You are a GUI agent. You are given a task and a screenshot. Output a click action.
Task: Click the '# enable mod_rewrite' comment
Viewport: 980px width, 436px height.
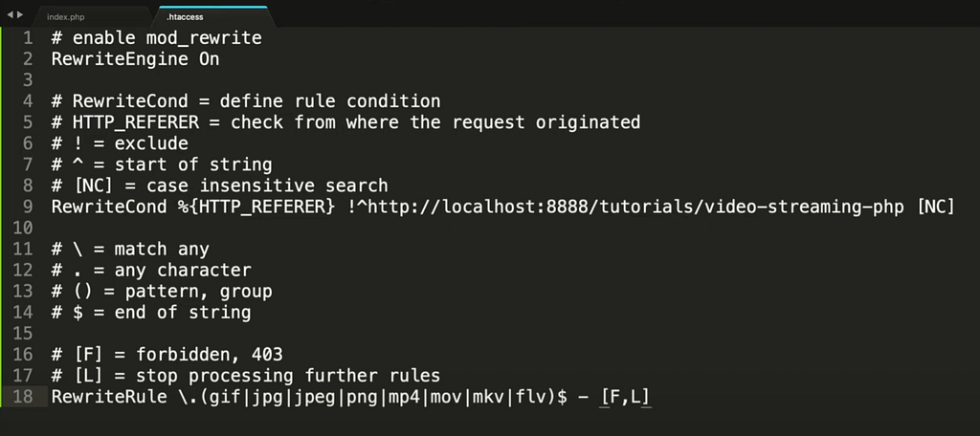[x=156, y=38]
